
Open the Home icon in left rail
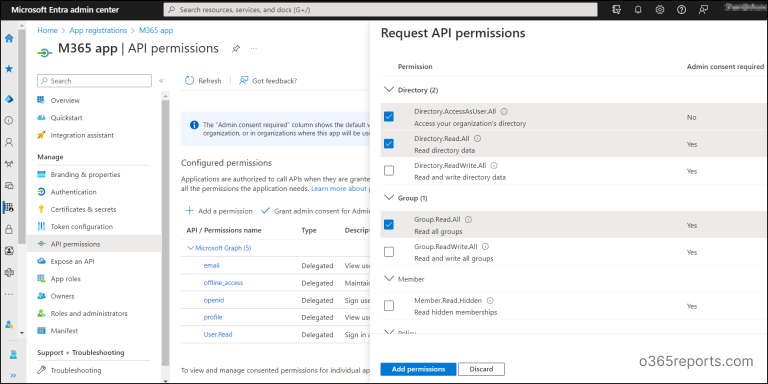click(9, 38)
